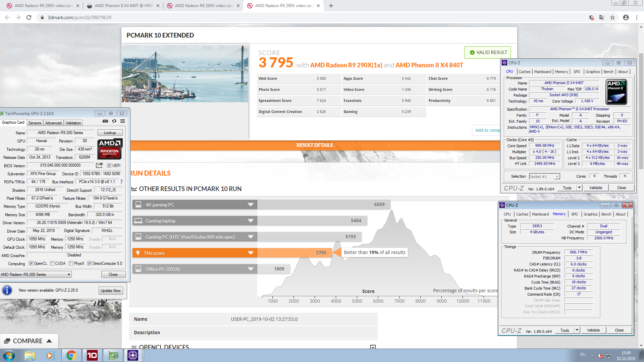Toggle the UEFI checkbox in GPU-Z
Screen dimensions: 644x362
pyautogui.click(x=109, y=165)
